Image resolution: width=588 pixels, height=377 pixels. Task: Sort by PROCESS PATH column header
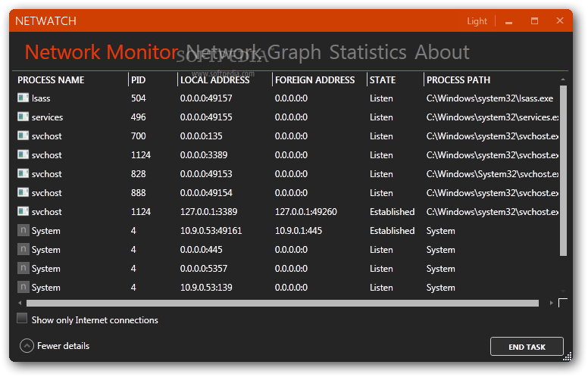458,79
